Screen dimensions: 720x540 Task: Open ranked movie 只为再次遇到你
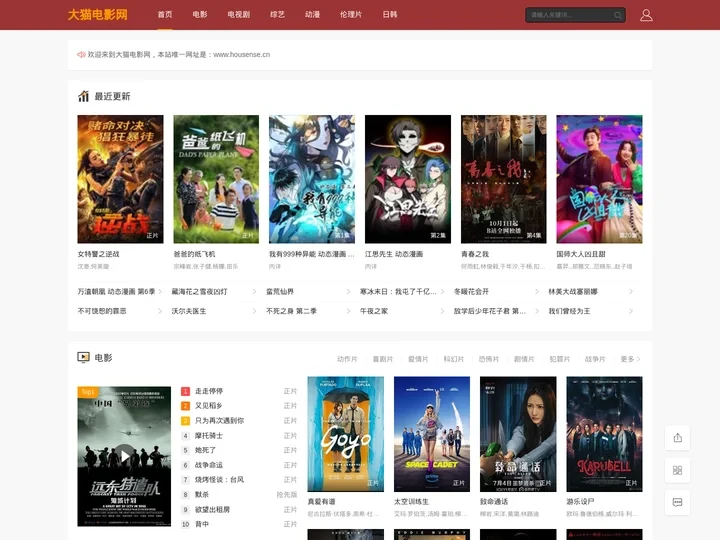click(x=219, y=421)
